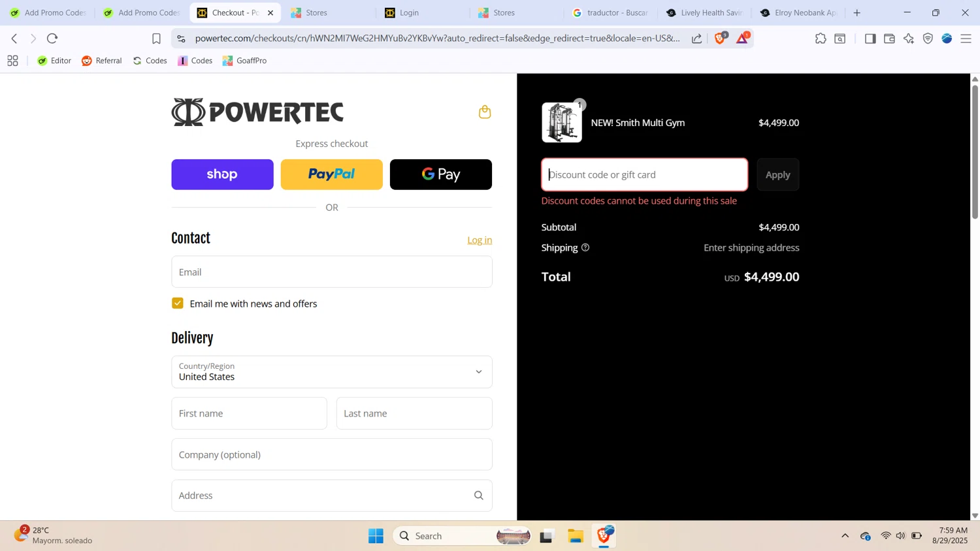Pay with Google Pay button

coord(441,174)
